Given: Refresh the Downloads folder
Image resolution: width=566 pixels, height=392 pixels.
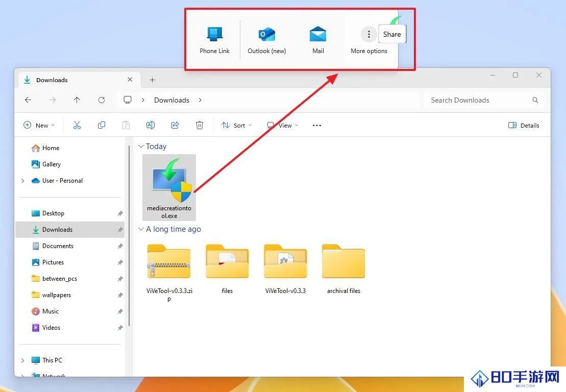Looking at the screenshot, I should click(x=102, y=100).
